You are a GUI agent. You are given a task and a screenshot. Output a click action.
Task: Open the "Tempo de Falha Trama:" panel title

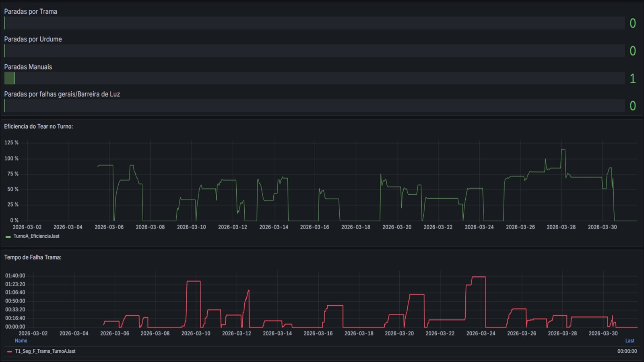33,257
